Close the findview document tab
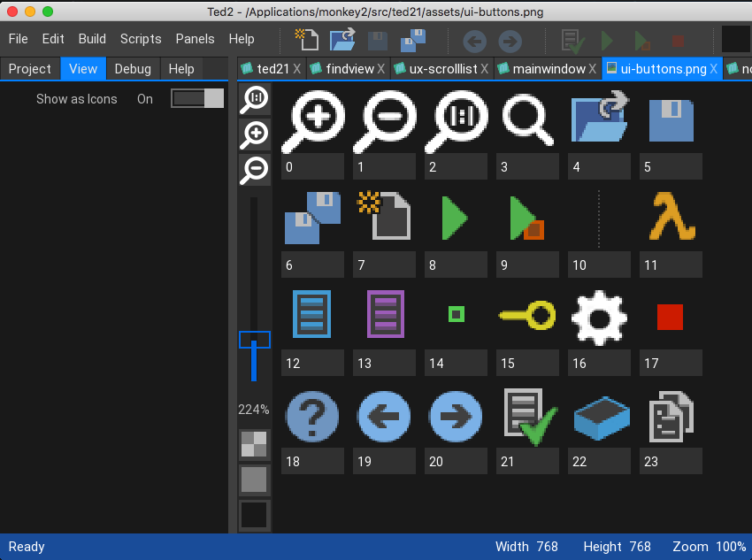This screenshot has width=752, height=560. pyautogui.click(x=381, y=69)
